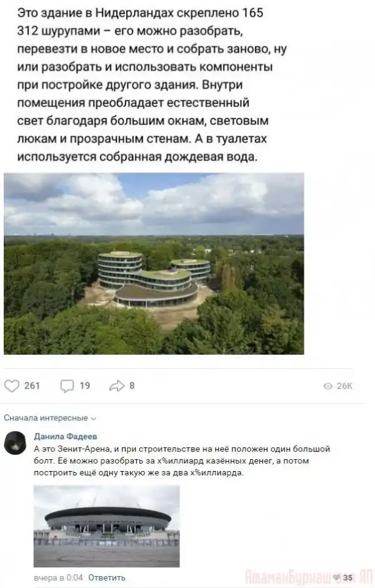
Task: Open Данила Фадеев profile link
Action: click(x=66, y=436)
